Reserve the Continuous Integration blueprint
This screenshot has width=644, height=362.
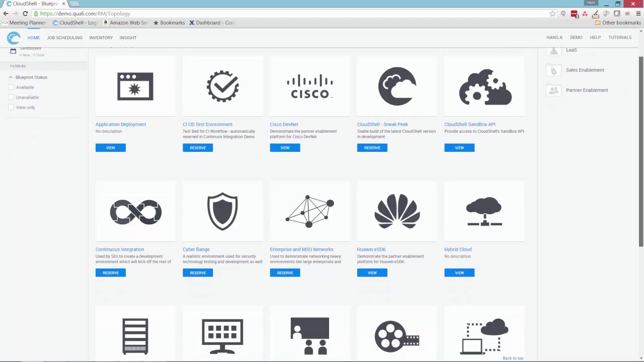point(111,273)
